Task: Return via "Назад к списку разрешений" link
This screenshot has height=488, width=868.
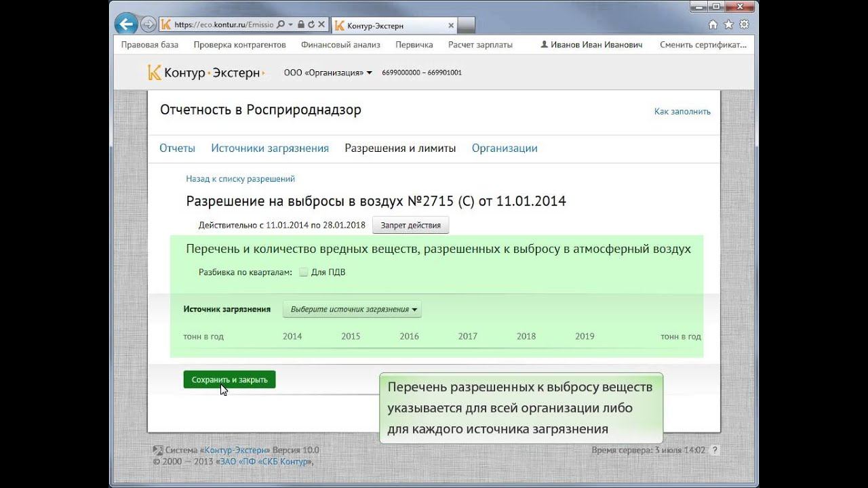Action: (241, 179)
